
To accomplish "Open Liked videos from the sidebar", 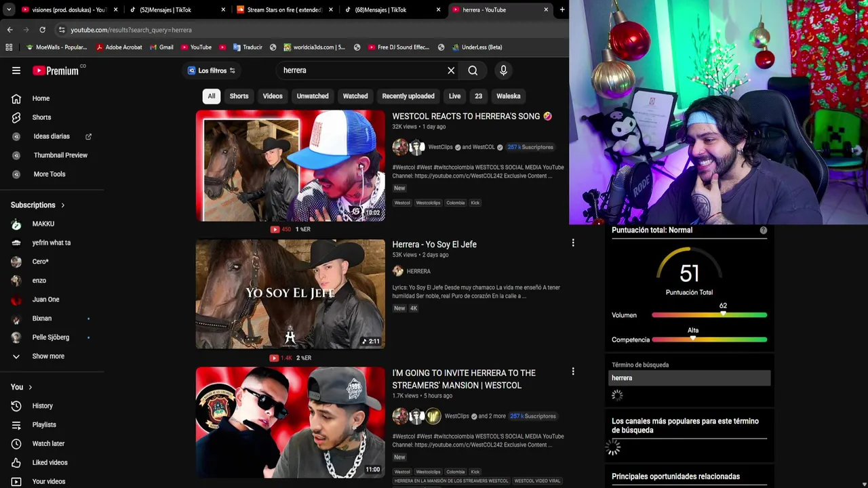I will click(50, 463).
